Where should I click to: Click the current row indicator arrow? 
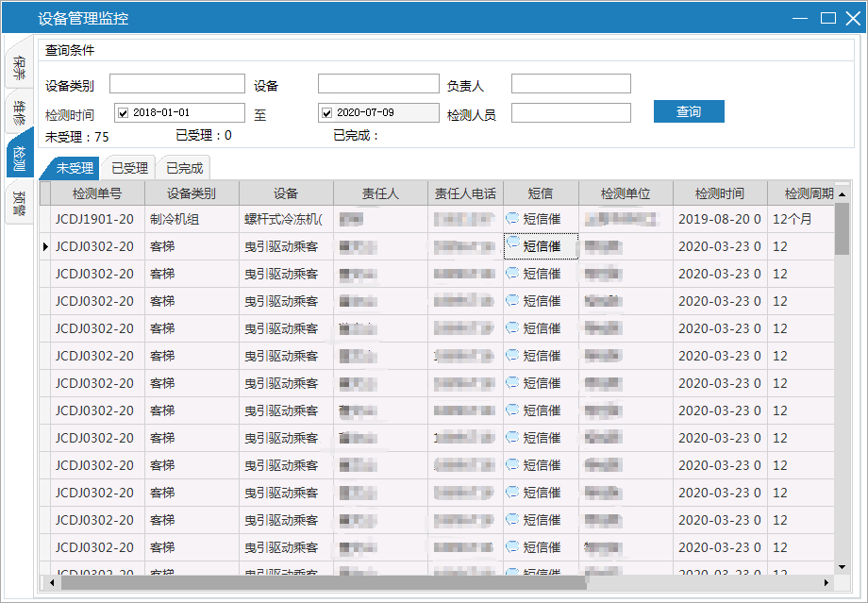pyautogui.click(x=45, y=246)
